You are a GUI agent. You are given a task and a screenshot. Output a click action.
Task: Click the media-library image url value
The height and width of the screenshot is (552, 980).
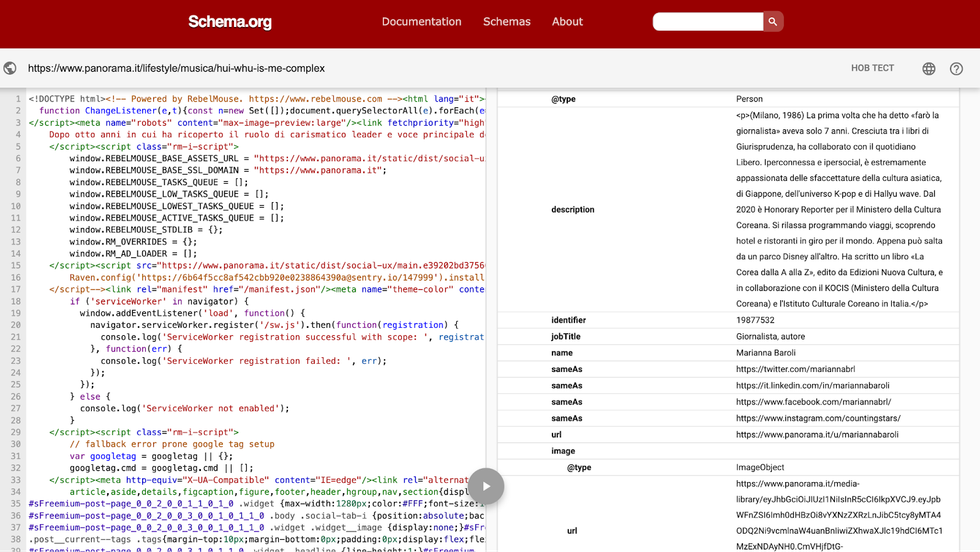pos(838,514)
